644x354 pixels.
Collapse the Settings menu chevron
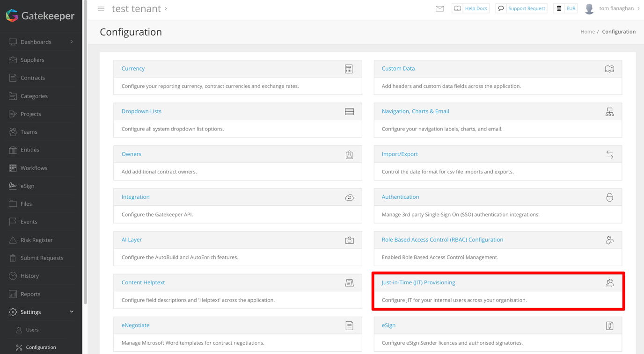click(x=71, y=311)
